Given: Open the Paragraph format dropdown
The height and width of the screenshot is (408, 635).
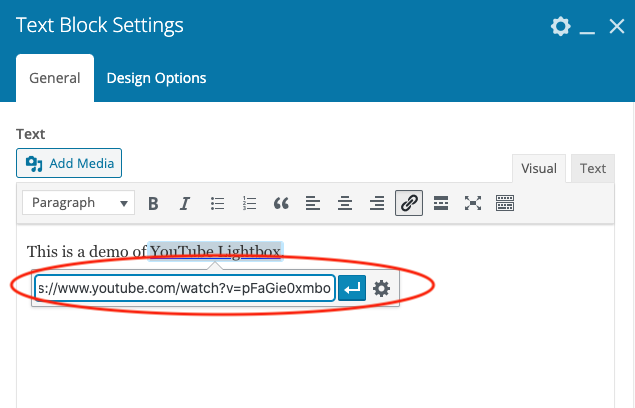Looking at the screenshot, I should click(79, 203).
